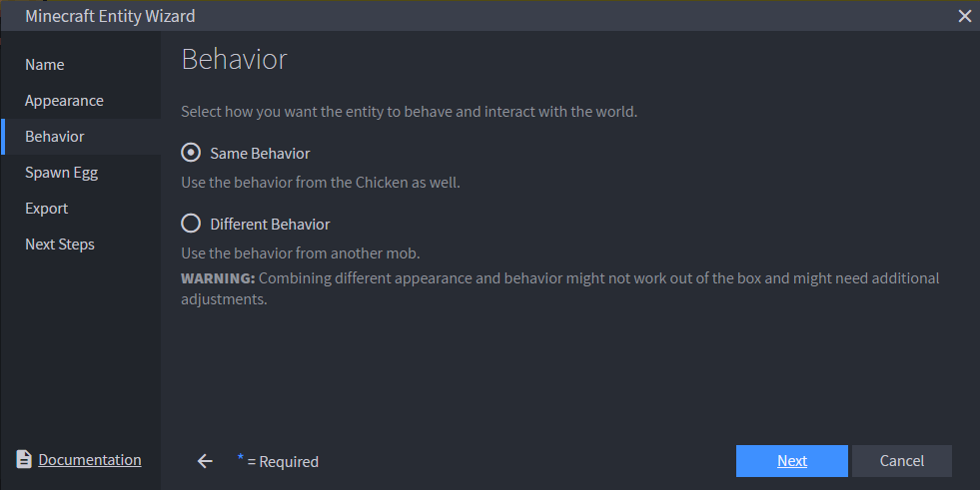Click the Same Behavior label text
Image resolution: width=980 pixels, height=490 pixels.
click(x=260, y=154)
